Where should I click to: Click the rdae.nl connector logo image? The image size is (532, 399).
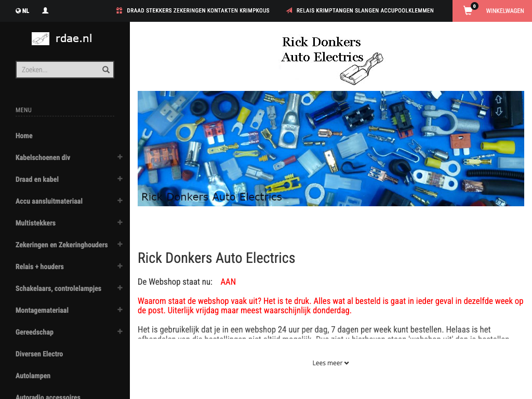[x=41, y=38]
